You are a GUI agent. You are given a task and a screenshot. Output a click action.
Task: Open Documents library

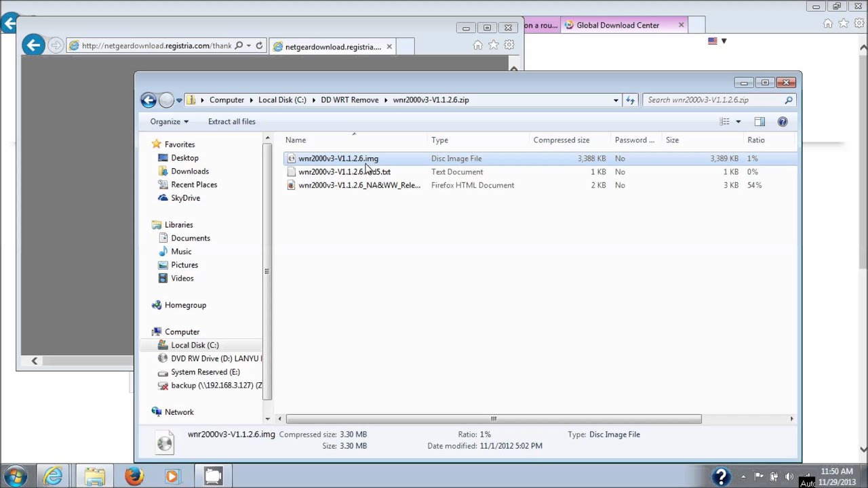pyautogui.click(x=191, y=238)
